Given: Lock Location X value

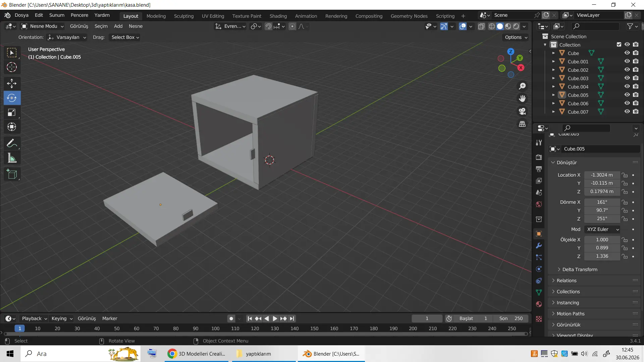Looking at the screenshot, I should tap(624, 175).
